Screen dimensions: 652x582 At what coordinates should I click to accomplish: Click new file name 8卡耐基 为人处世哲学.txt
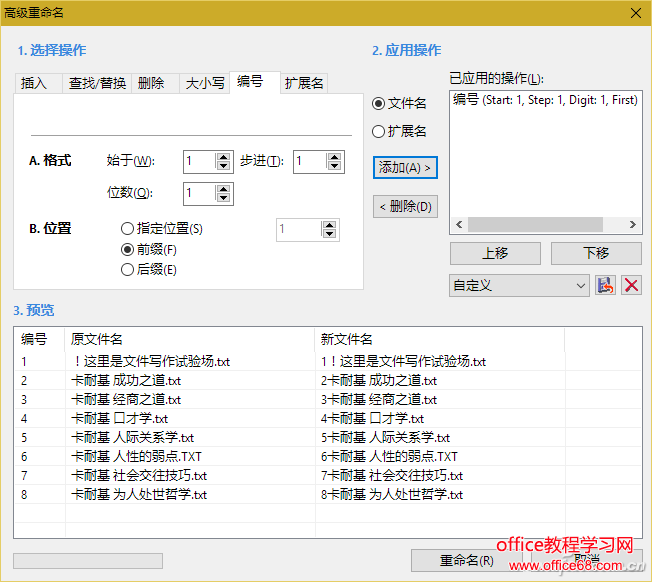[392, 495]
